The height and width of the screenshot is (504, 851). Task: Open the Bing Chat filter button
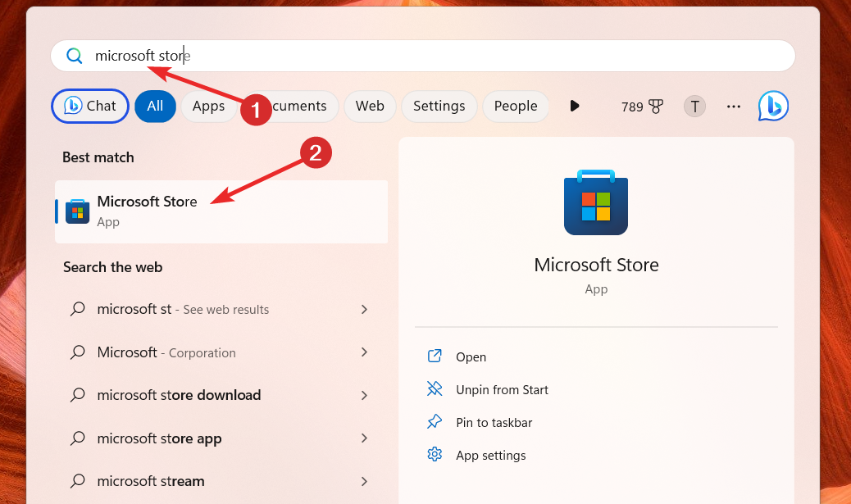(x=90, y=106)
